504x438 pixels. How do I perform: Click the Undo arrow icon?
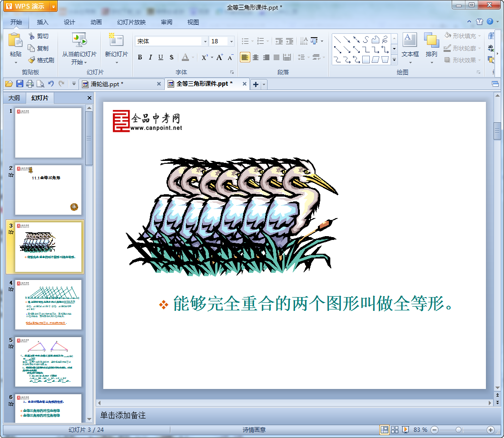point(51,84)
